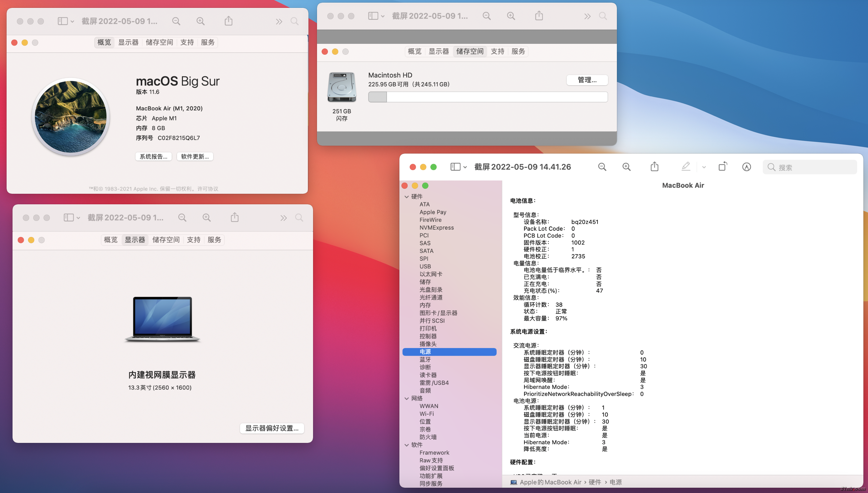Open sidebar view chevron in the storage window
The image size is (868, 493).
(x=383, y=16)
